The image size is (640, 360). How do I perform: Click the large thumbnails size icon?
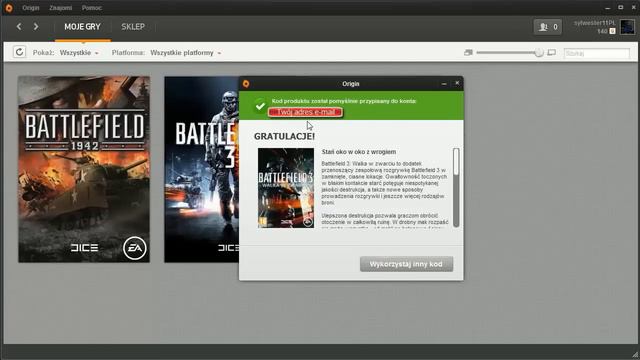pos(551,52)
